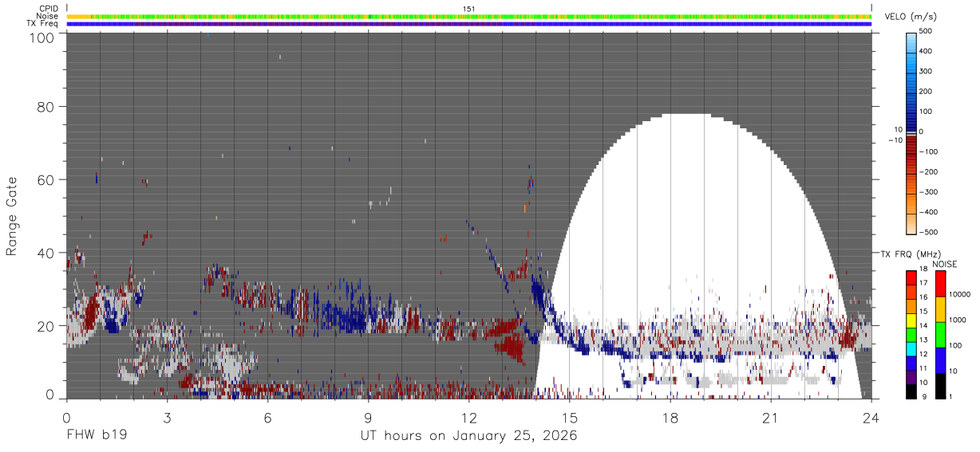Click range gate tick 80

click(x=45, y=107)
